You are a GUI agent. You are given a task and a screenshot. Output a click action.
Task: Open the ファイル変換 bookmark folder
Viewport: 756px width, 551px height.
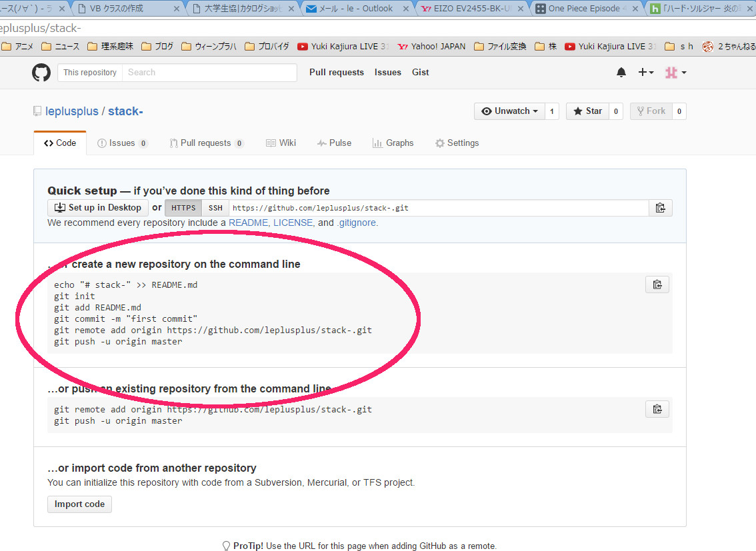coord(501,46)
